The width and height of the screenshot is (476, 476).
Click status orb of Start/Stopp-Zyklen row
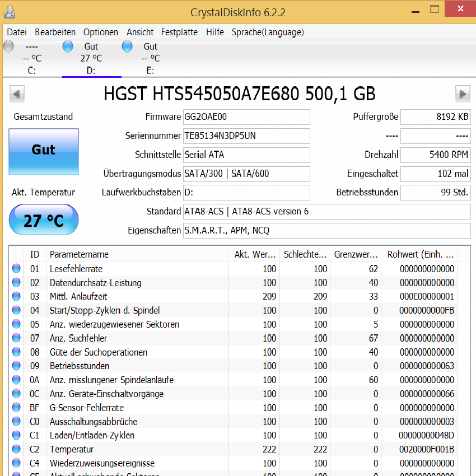click(16, 310)
